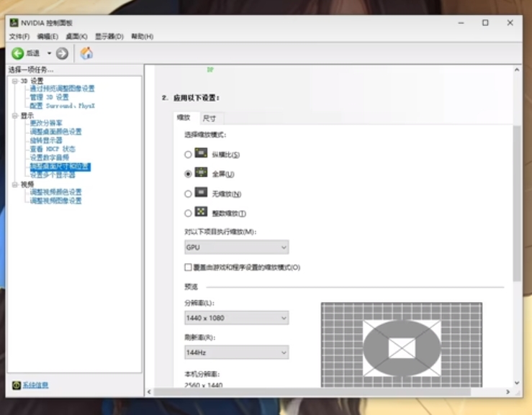532x415 pixels.
Task: Open 调整视频图像设置 link
Action: point(55,201)
